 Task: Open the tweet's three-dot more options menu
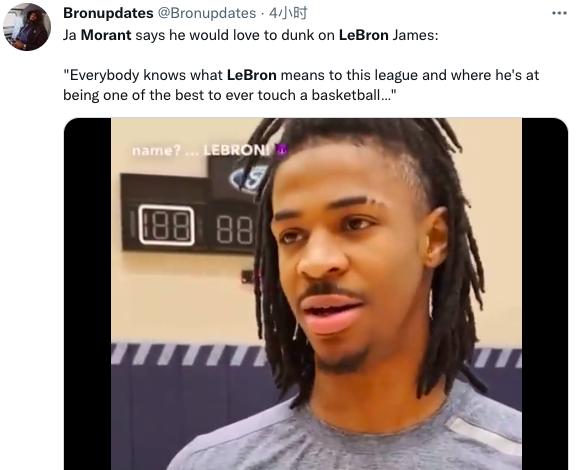click(x=559, y=13)
